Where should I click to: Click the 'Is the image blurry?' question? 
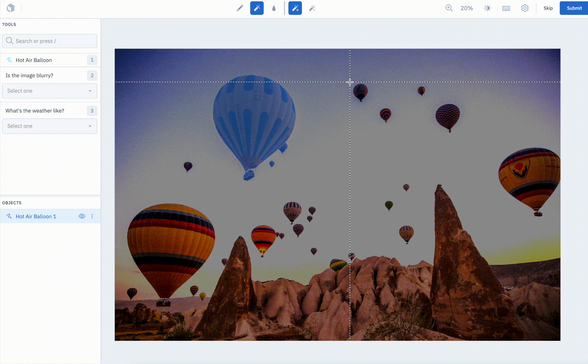[29, 75]
